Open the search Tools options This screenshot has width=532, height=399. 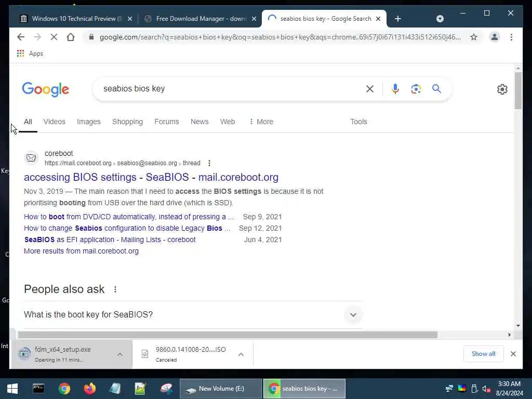coord(358,122)
